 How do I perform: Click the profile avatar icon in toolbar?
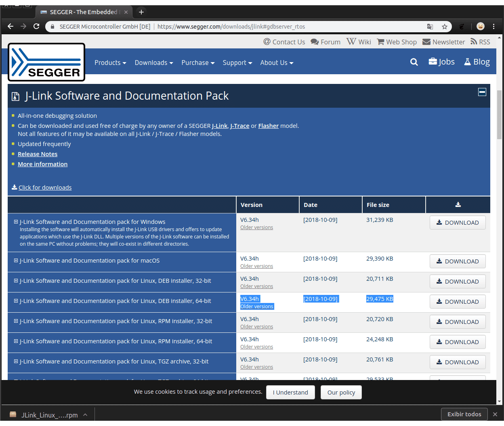point(481,26)
